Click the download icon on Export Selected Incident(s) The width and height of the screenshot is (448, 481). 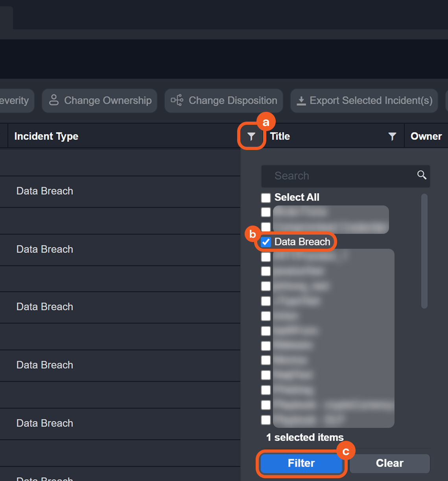(x=301, y=101)
